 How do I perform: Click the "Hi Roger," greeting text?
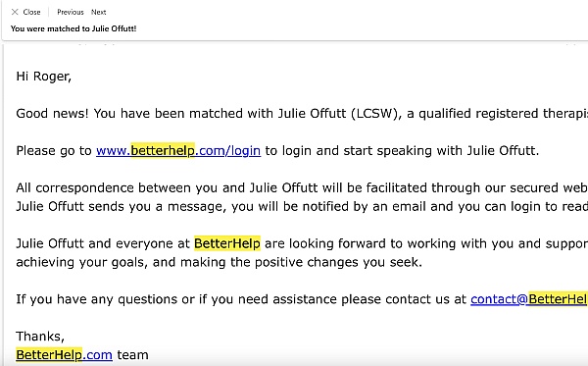[43, 77]
